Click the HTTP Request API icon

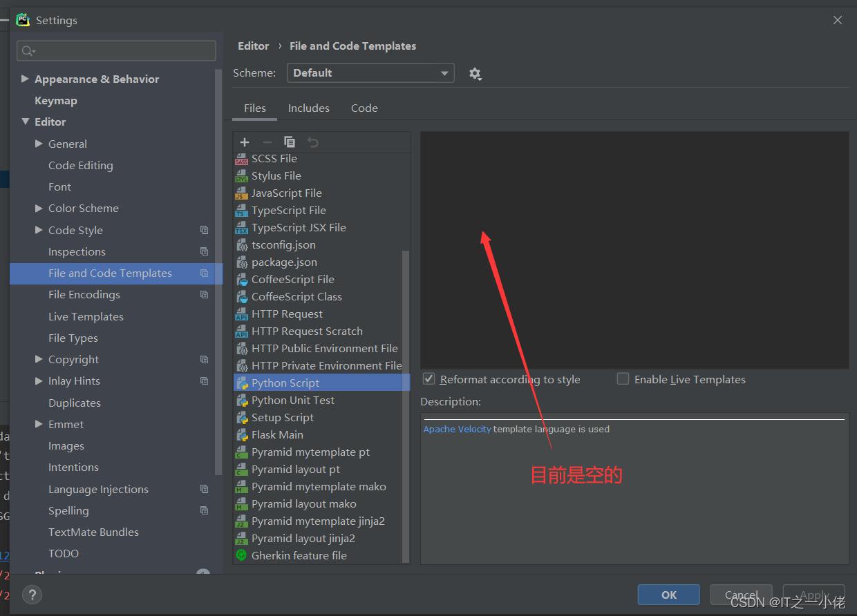click(x=241, y=314)
